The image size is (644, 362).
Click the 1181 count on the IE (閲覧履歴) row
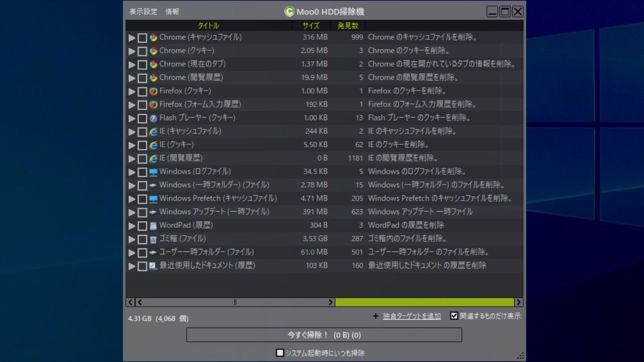coord(355,158)
